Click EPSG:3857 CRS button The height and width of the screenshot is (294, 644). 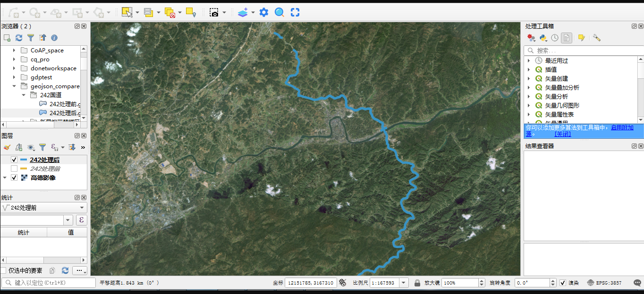(605, 283)
